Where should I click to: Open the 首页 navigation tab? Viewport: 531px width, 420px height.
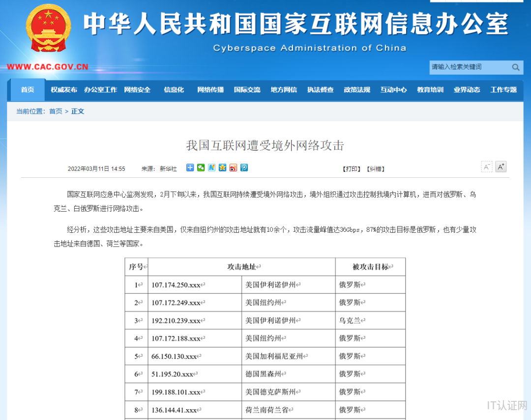pos(28,90)
